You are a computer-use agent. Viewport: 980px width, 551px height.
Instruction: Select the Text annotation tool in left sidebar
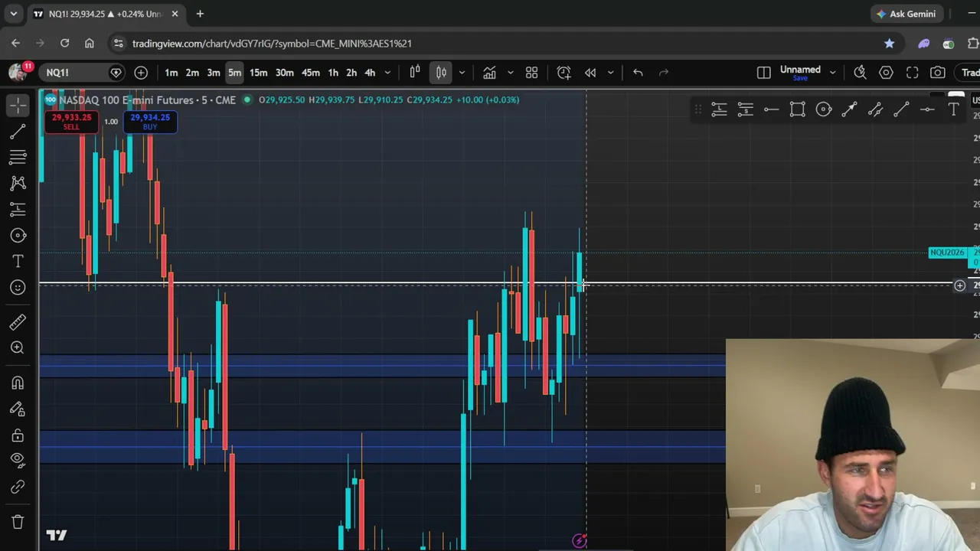[x=18, y=261]
